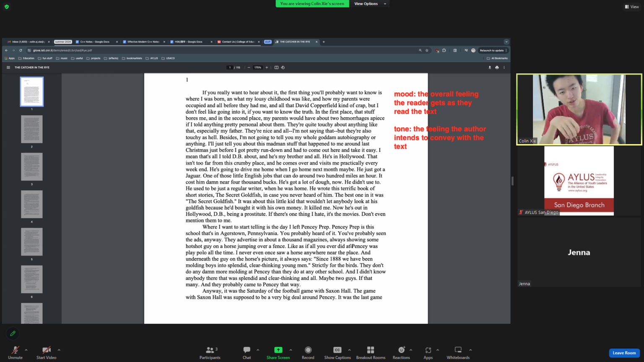Select Colin Xie's video tile
Image resolution: width=644 pixels, height=362 pixels.
tap(579, 109)
